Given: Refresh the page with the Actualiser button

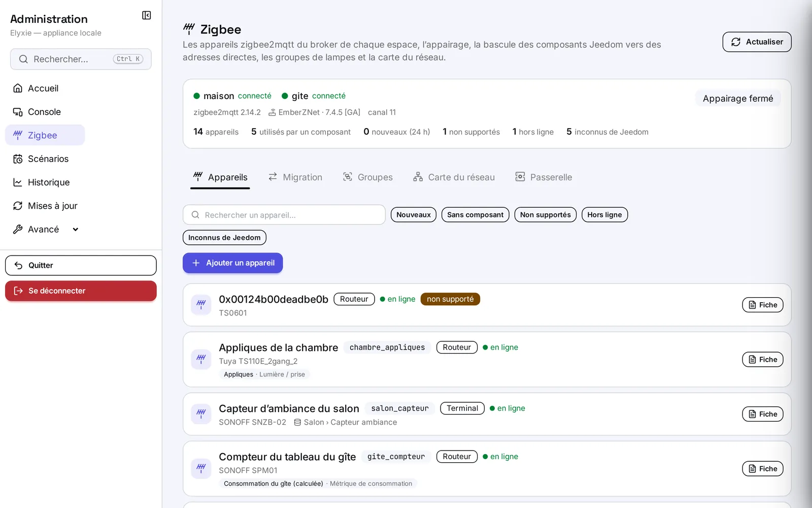Looking at the screenshot, I should coord(757,42).
